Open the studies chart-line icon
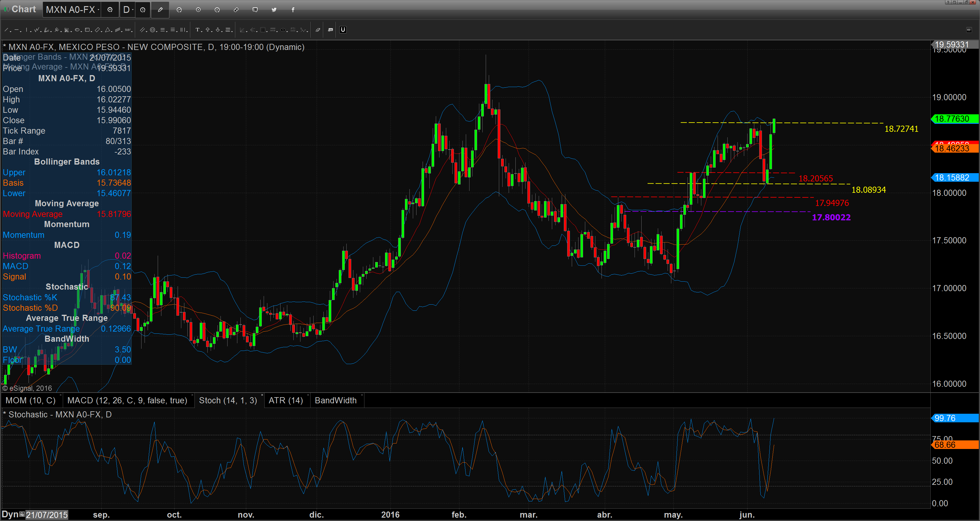Image resolution: width=980 pixels, height=521 pixels. pos(179,10)
